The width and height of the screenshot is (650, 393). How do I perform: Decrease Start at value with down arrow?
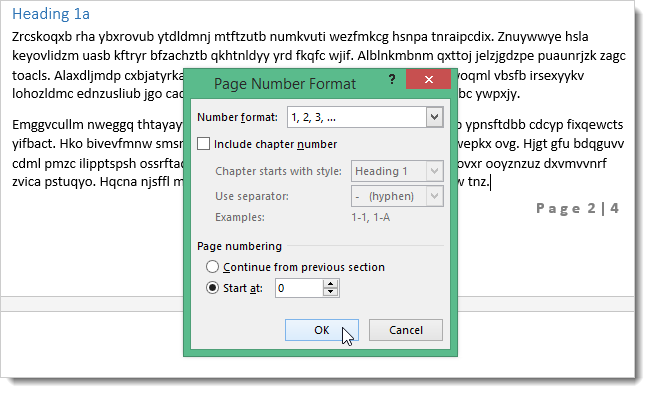[330, 292]
